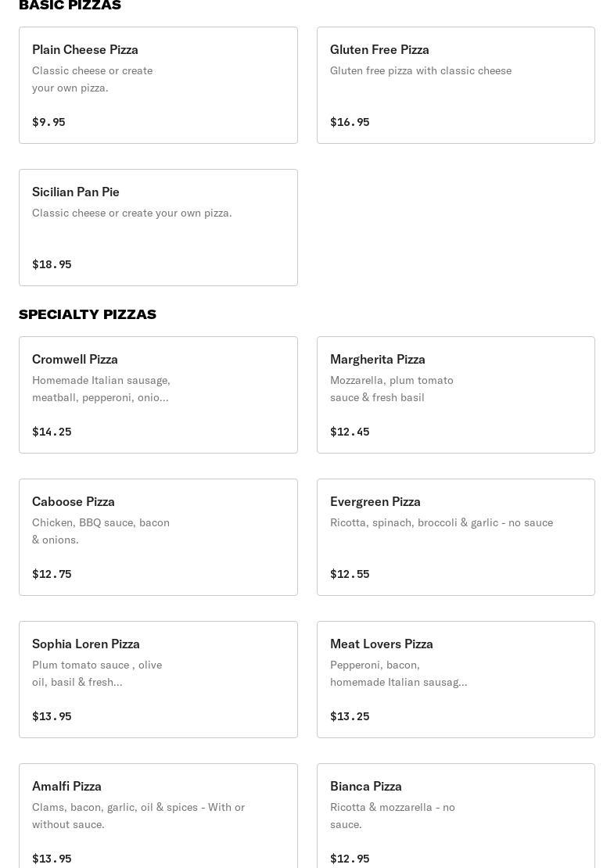Click the Specialty Pizzas section heading
This screenshot has height=868, width=614.
88,314
